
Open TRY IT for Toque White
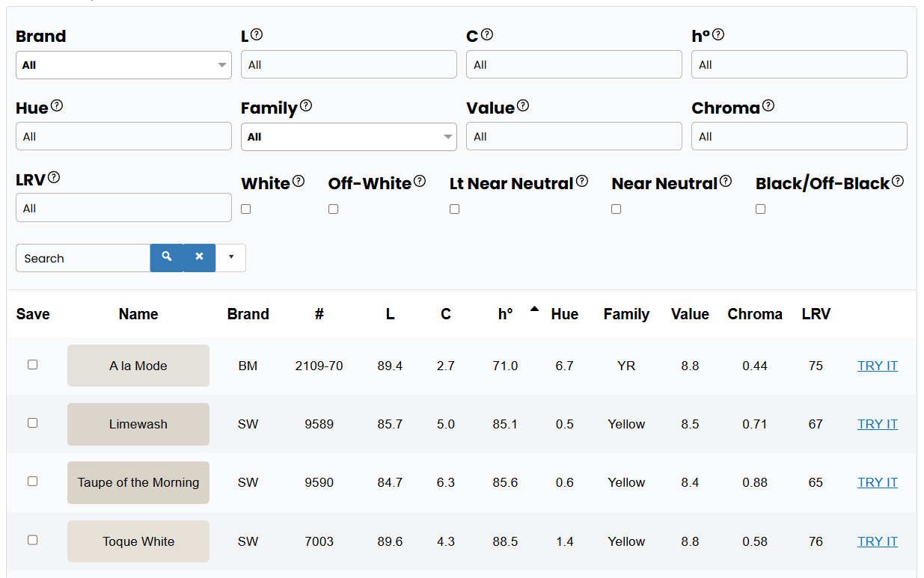(x=877, y=541)
